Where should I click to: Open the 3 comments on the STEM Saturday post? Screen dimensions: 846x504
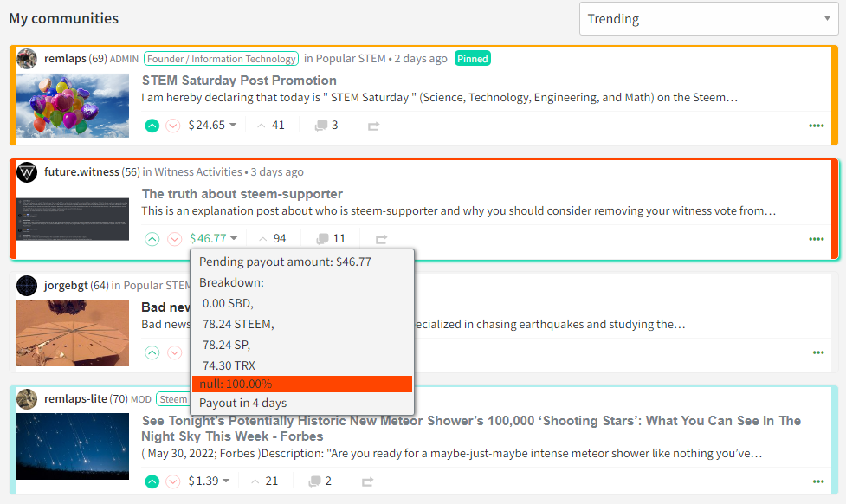pyautogui.click(x=326, y=126)
